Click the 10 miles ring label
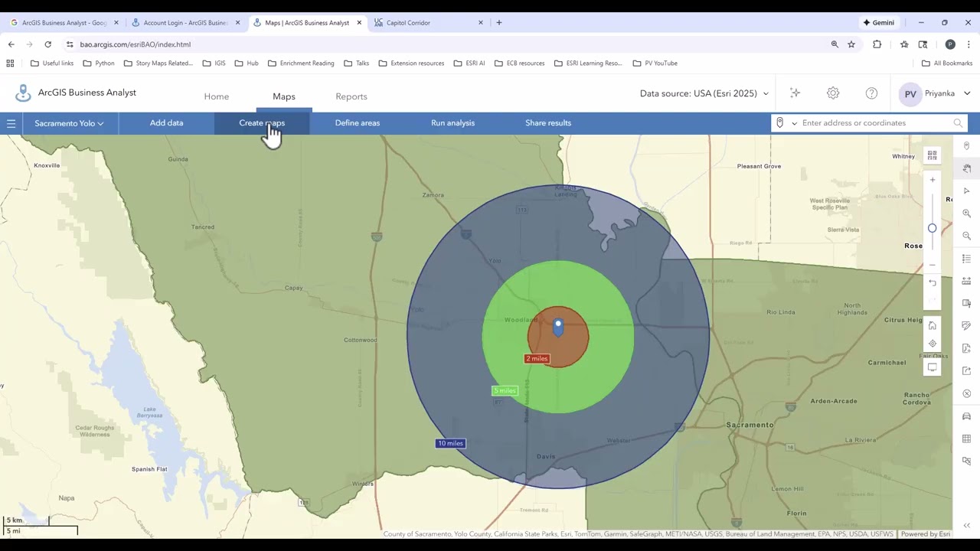Screen dimensions: 980x551 (450, 443)
